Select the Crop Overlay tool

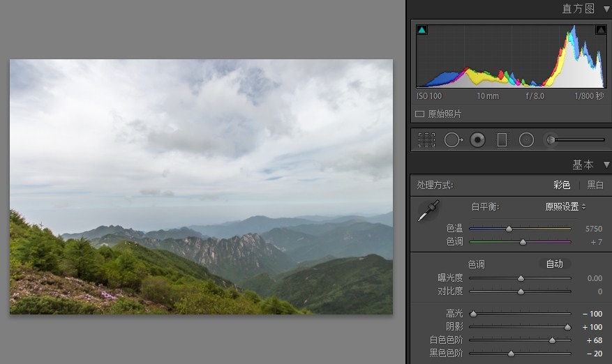click(426, 140)
